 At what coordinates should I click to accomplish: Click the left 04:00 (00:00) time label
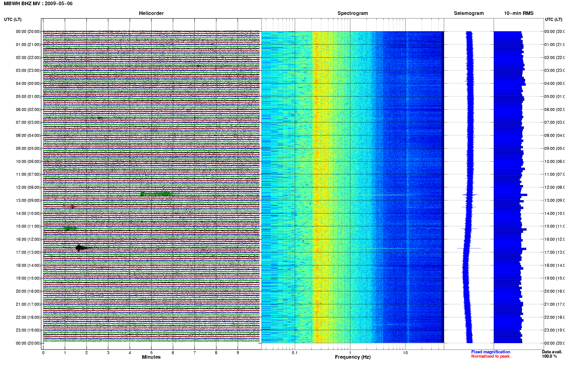pos(28,83)
